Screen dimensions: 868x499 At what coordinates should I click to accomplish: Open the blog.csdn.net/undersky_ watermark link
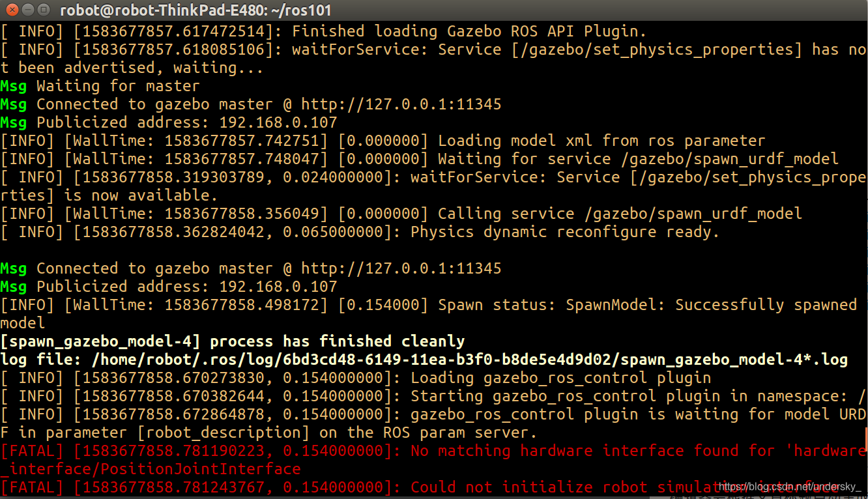pos(790,487)
